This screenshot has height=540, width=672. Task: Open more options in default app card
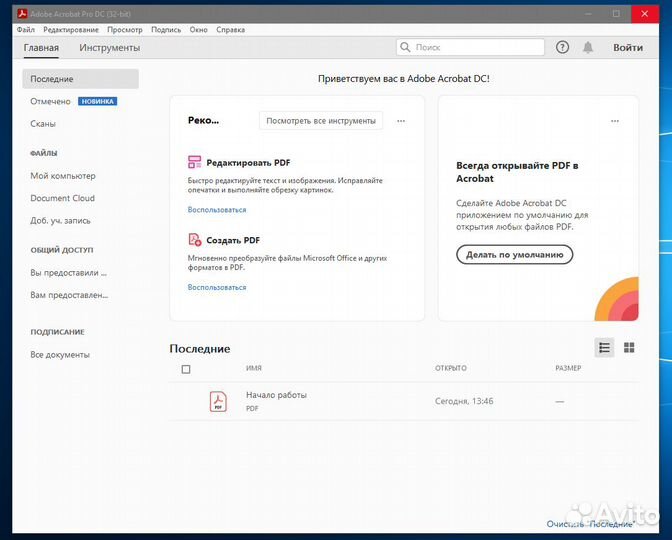coord(615,121)
